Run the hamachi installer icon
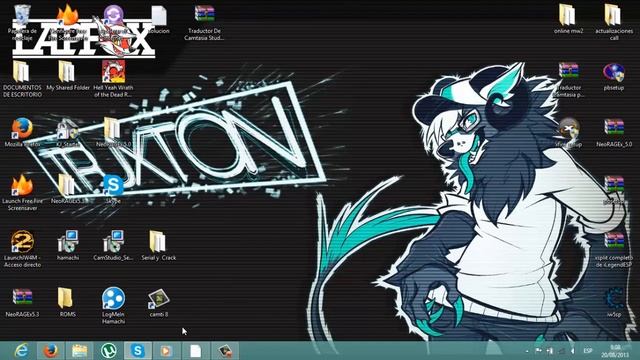Viewport: 640px width, 360px height. (x=68, y=242)
